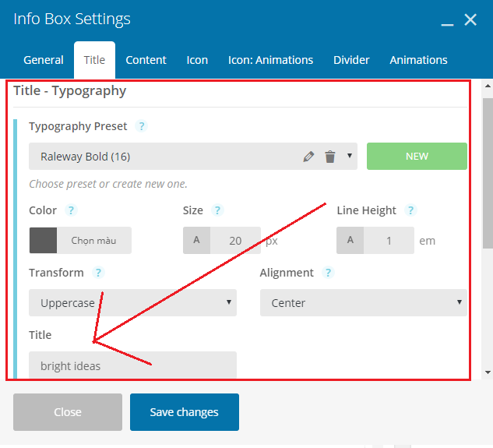Click the scrollbar down arrow

488,372
